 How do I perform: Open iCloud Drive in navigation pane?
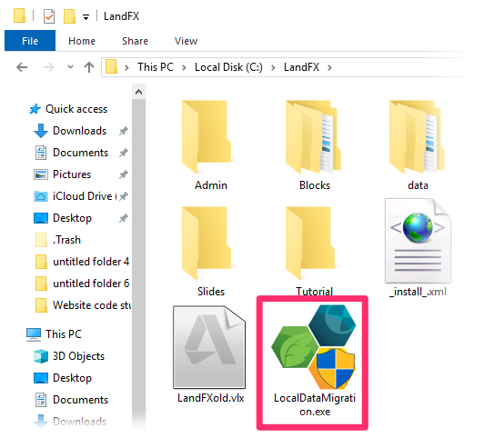coord(85,196)
